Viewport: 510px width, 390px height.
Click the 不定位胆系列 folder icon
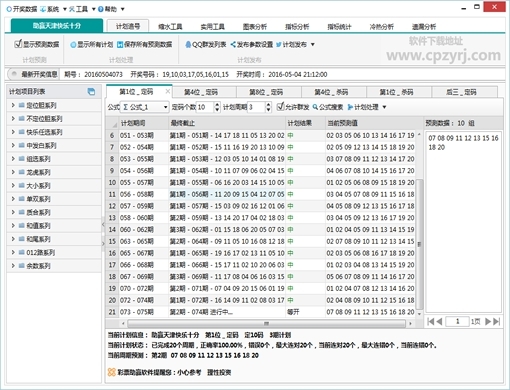point(22,119)
